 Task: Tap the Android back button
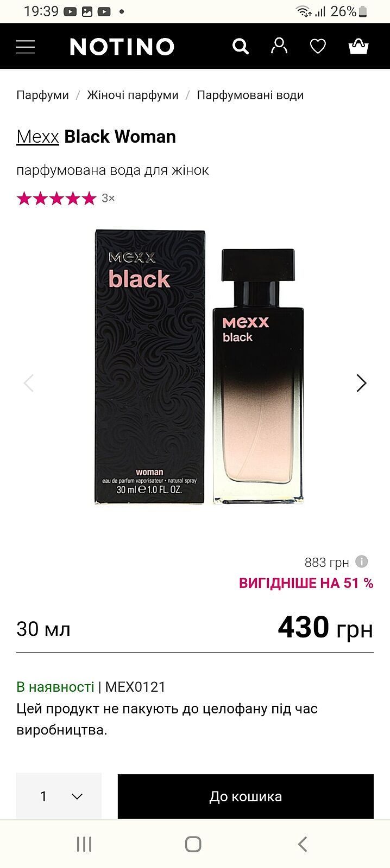click(303, 844)
